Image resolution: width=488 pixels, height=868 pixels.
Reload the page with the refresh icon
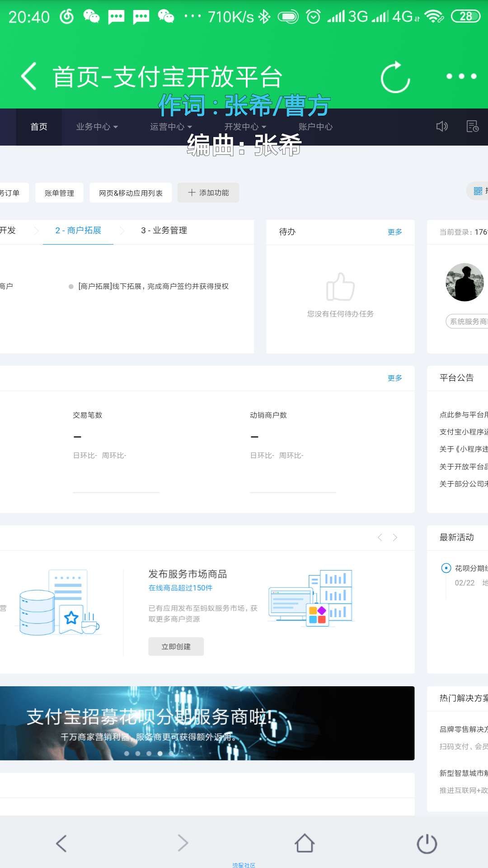[395, 77]
